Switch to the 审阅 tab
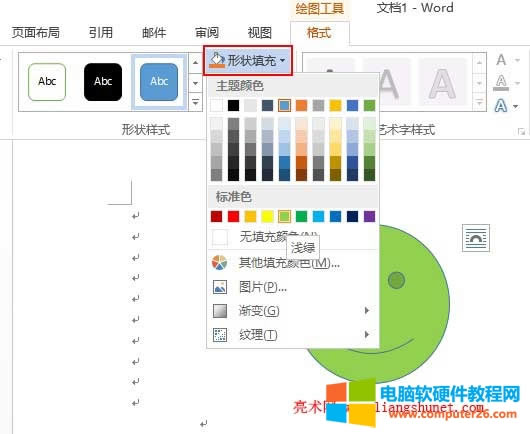The height and width of the screenshot is (434, 530). 207,33
